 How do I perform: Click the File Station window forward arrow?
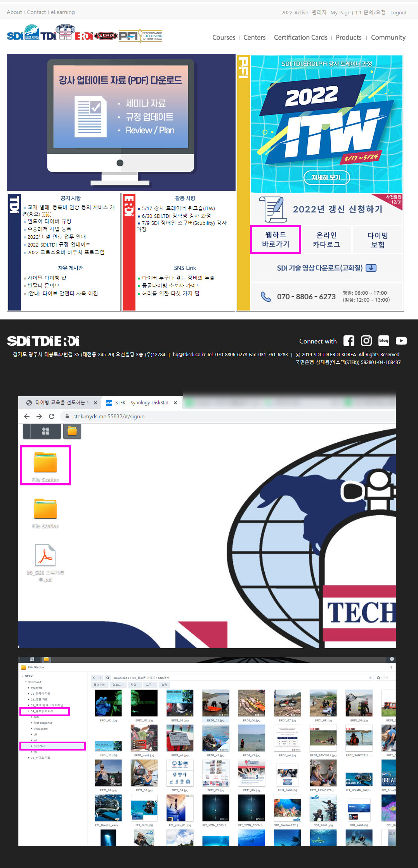click(100, 678)
